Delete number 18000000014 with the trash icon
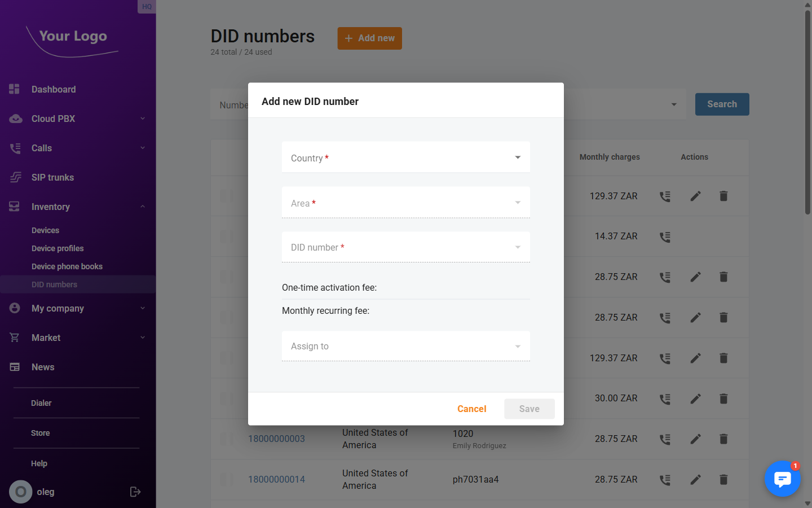This screenshot has width=812, height=508. click(723, 479)
